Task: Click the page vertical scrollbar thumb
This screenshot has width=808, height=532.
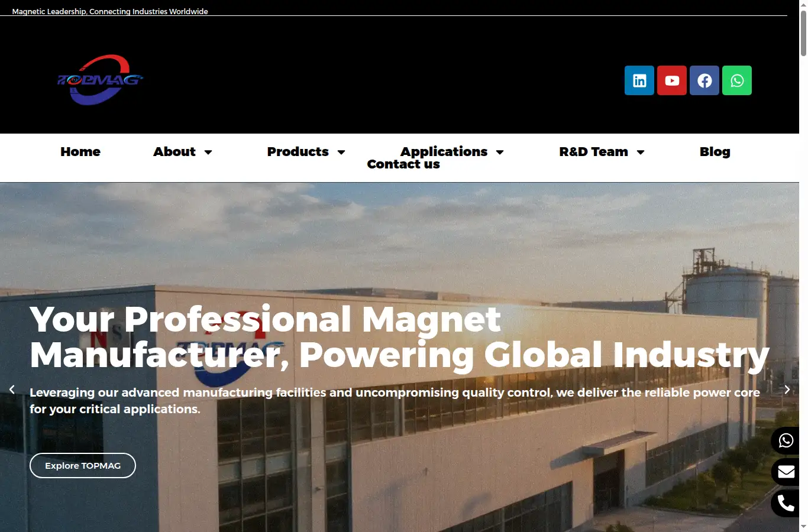Action: point(803,33)
